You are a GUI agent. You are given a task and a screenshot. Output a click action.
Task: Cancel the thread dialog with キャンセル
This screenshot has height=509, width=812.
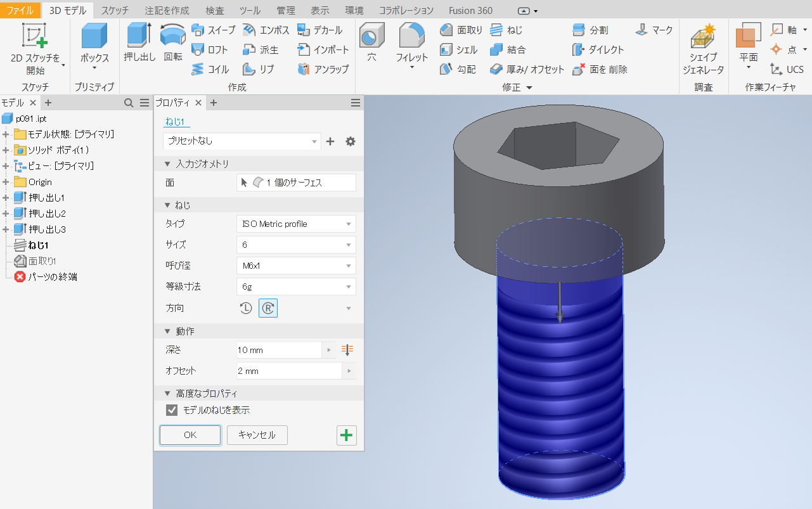click(257, 435)
